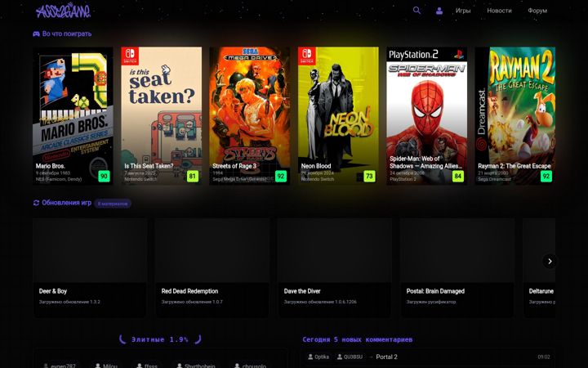
Task: Open the Portal 2 comment link
Action: [386, 357]
